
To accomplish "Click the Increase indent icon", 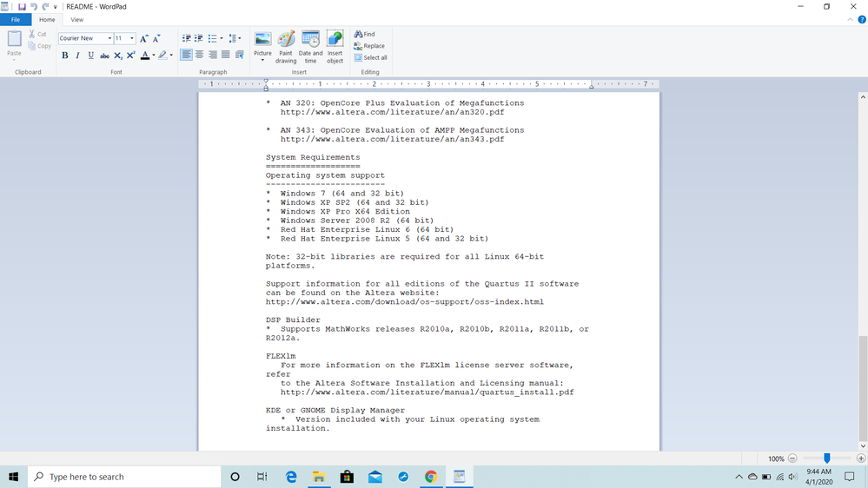I will pyautogui.click(x=199, y=38).
